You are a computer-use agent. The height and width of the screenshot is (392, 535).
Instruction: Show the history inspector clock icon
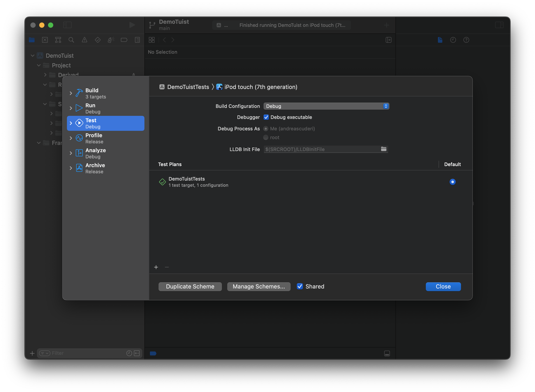(453, 40)
